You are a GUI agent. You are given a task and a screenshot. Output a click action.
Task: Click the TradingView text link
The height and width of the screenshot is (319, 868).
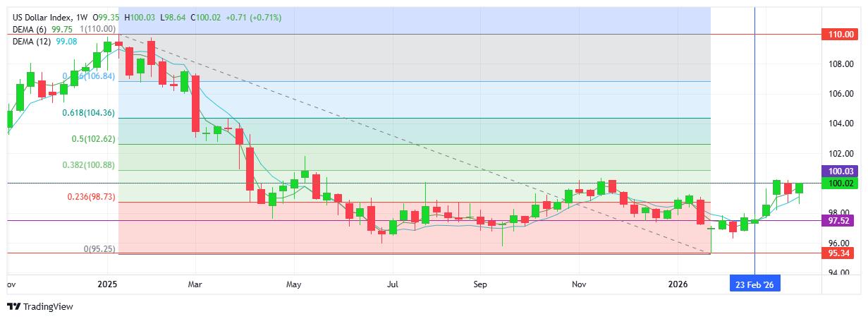click(x=48, y=307)
